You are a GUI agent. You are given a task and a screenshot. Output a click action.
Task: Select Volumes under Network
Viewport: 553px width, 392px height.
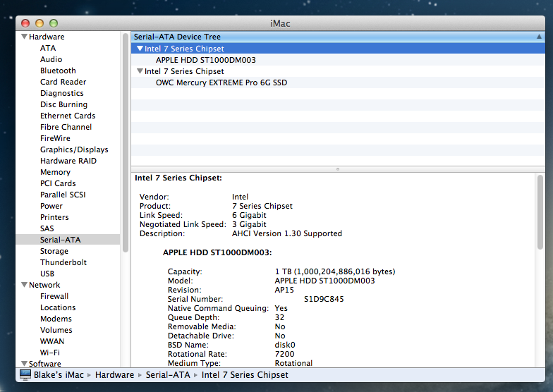point(56,330)
